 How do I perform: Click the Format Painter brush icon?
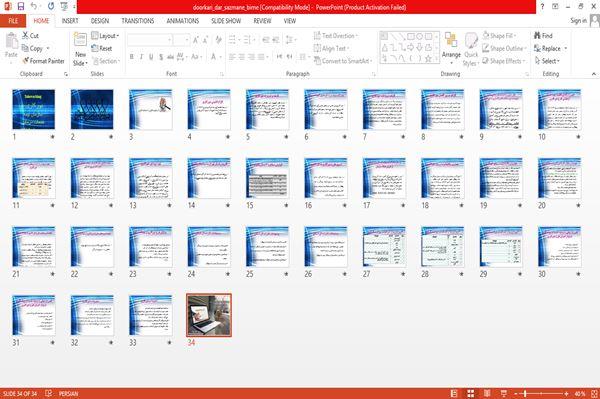26,61
